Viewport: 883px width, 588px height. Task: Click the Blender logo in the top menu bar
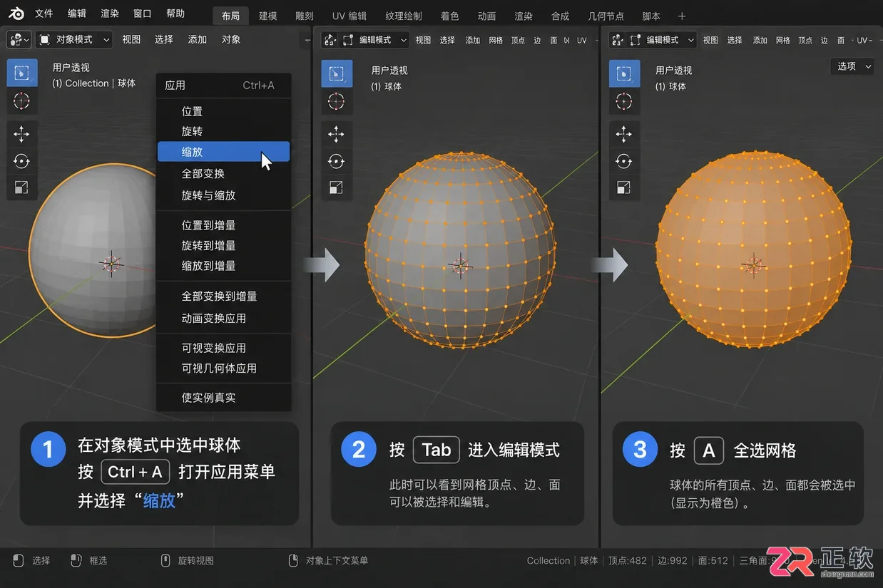(16, 14)
